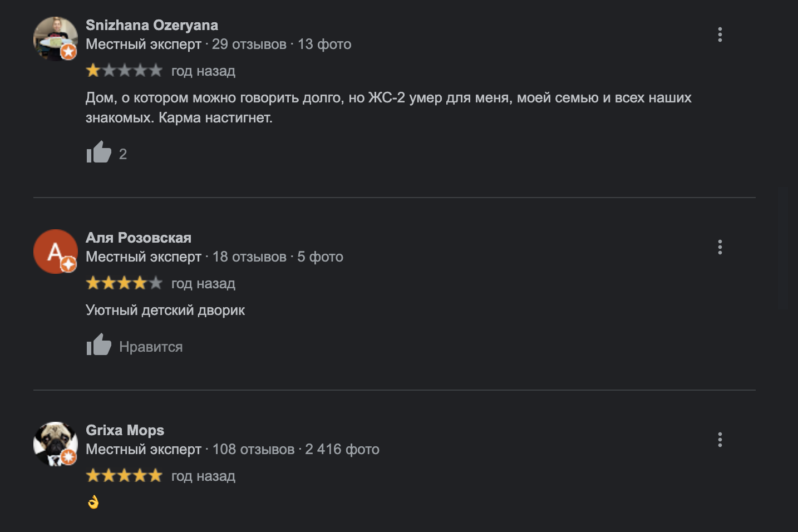Image resolution: width=798 pixels, height=532 pixels.
Task: Click "108 отзывов · 2 416 фото" stats
Action: tap(295, 449)
